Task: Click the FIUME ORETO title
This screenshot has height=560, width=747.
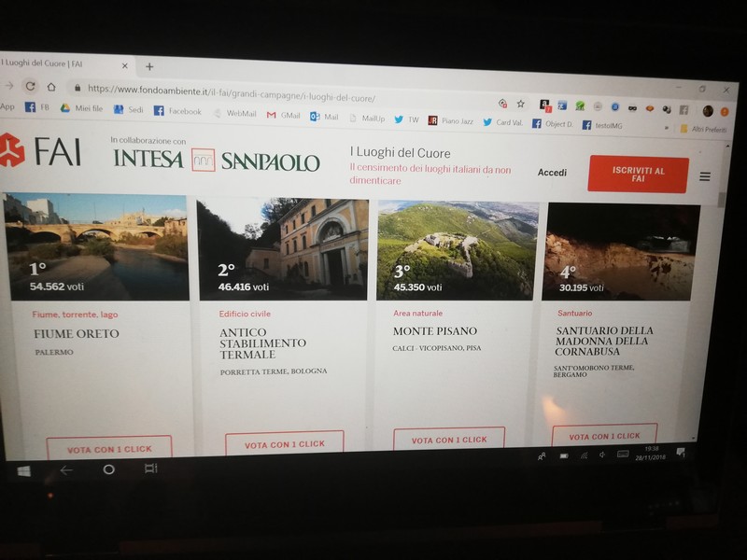Action: (77, 334)
